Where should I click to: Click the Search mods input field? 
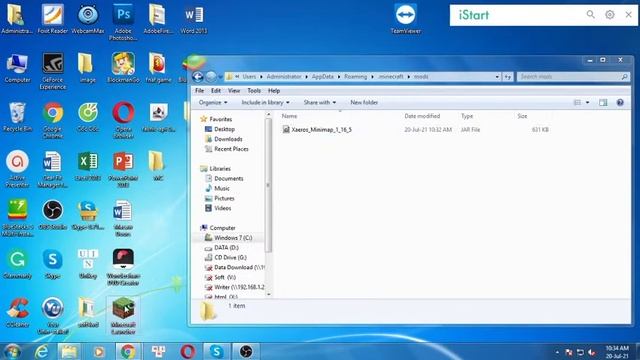click(573, 77)
